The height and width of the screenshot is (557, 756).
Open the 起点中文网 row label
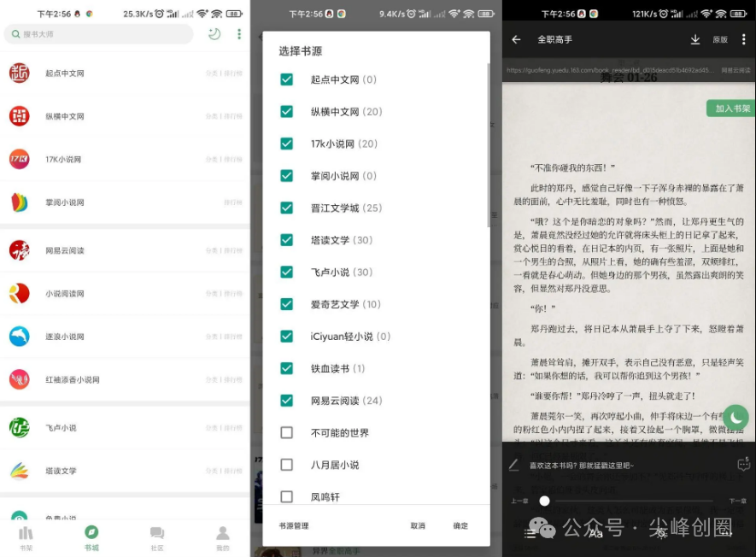pos(65,73)
